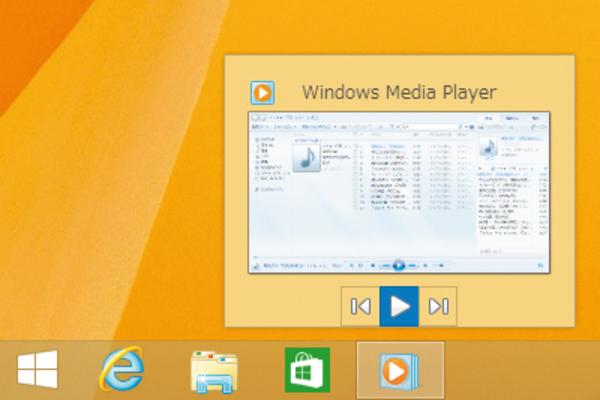This screenshot has height=400, width=600.
Task: Click the Windows Media Player taskbar icon
Action: [400, 371]
